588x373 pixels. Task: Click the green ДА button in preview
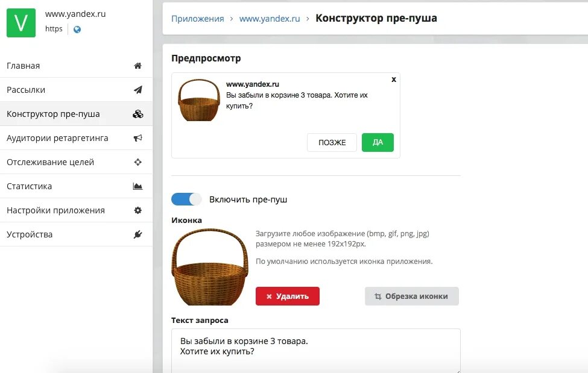(x=378, y=142)
